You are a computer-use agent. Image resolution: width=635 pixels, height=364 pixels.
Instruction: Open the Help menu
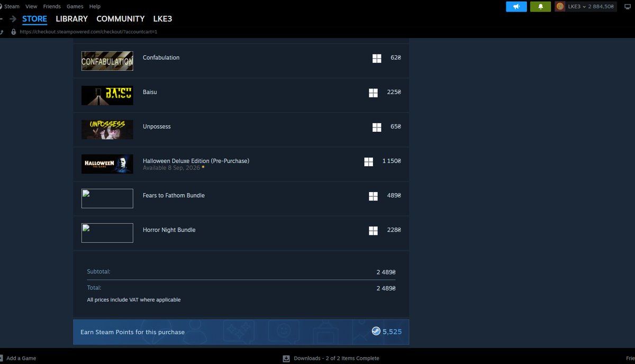(x=95, y=6)
